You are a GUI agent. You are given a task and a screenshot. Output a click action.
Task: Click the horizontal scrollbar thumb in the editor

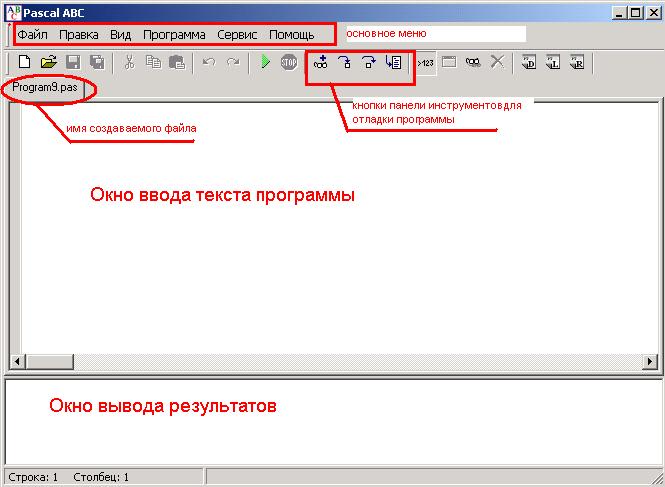(49, 361)
